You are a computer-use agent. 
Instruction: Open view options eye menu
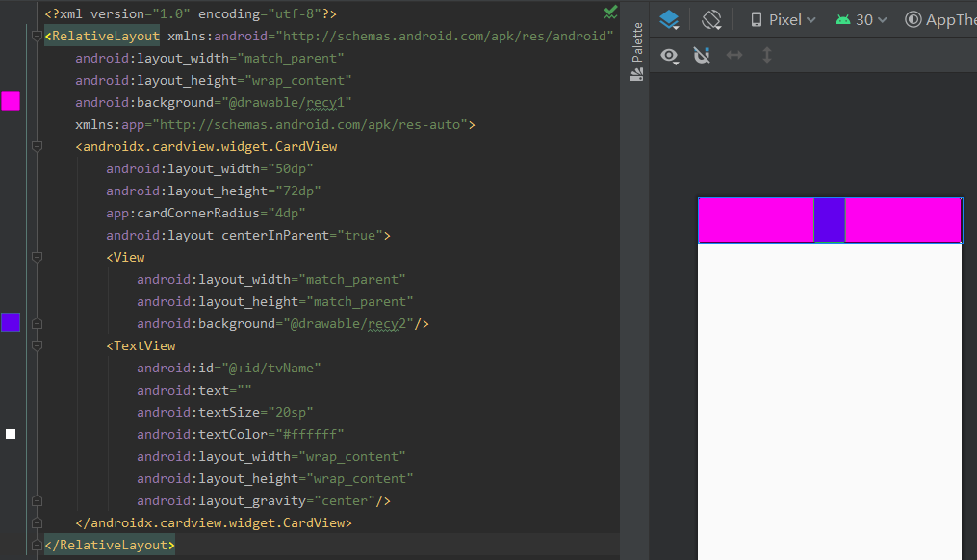coord(670,56)
